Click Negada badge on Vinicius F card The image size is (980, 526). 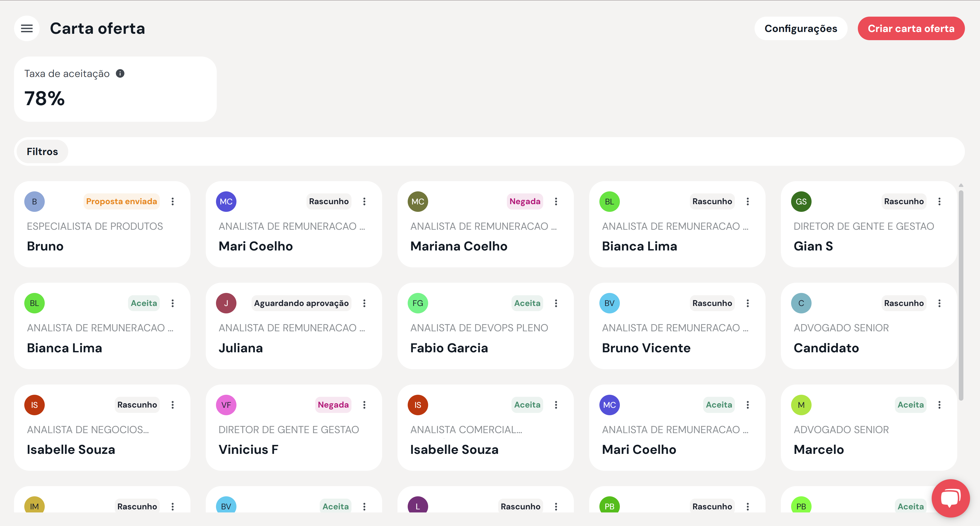pyautogui.click(x=333, y=405)
